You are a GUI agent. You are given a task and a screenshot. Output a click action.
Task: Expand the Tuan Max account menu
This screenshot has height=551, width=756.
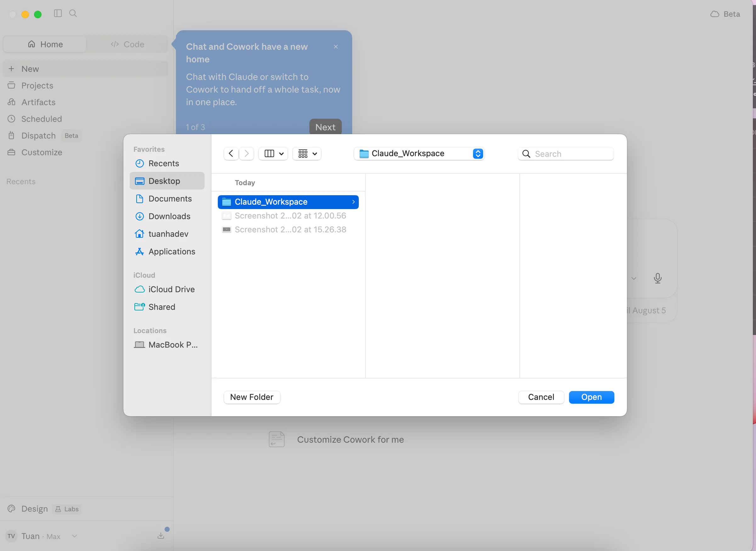(74, 536)
